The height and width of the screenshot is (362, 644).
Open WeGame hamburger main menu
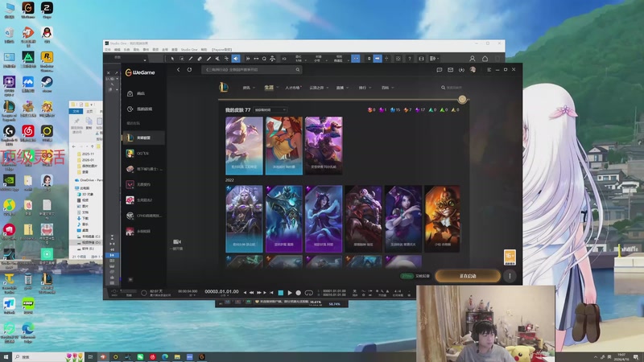tap(489, 70)
